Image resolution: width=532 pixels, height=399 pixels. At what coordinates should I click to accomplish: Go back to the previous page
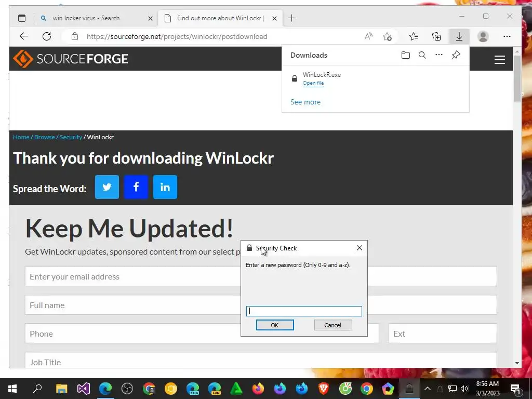pos(24,36)
